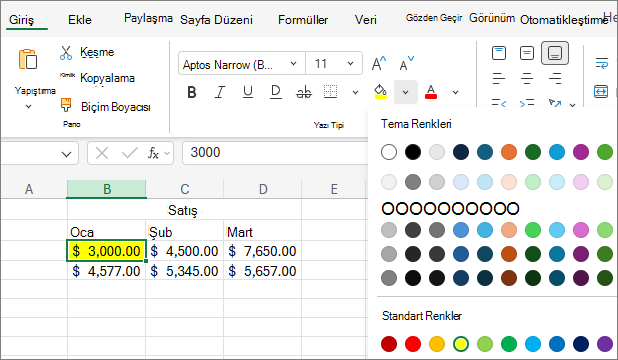This screenshot has width=618, height=360.
Task: Select column B header
Action: tap(106, 189)
